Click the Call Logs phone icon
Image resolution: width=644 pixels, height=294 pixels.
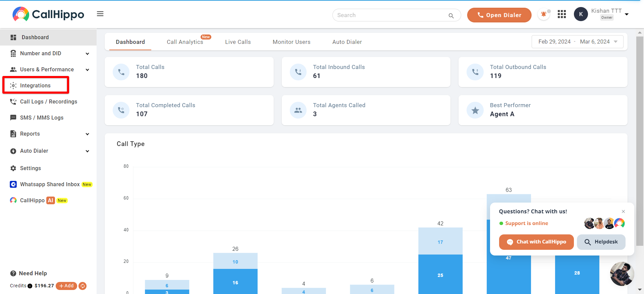click(13, 101)
